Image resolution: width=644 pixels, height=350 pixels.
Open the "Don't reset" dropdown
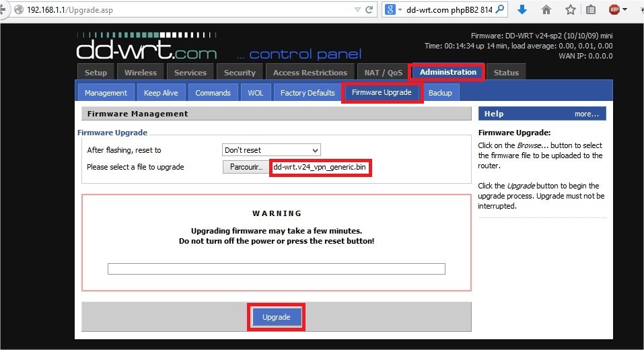[x=271, y=150]
